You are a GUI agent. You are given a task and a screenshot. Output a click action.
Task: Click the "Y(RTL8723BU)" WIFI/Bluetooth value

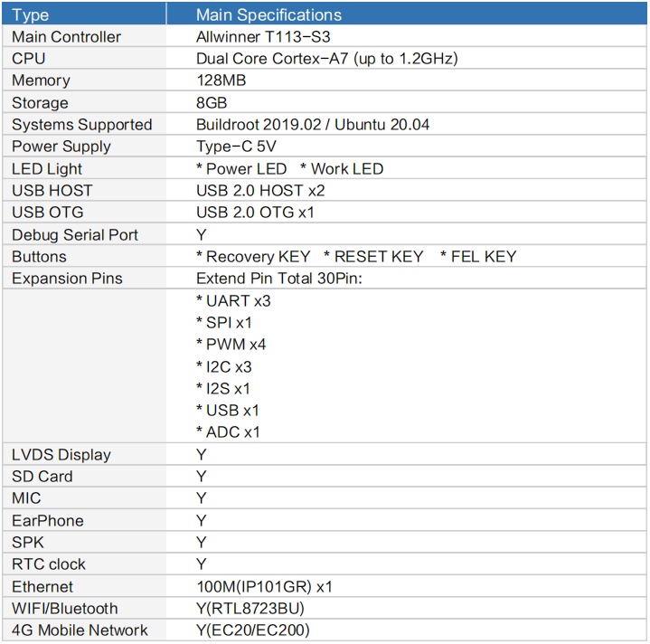250,609
